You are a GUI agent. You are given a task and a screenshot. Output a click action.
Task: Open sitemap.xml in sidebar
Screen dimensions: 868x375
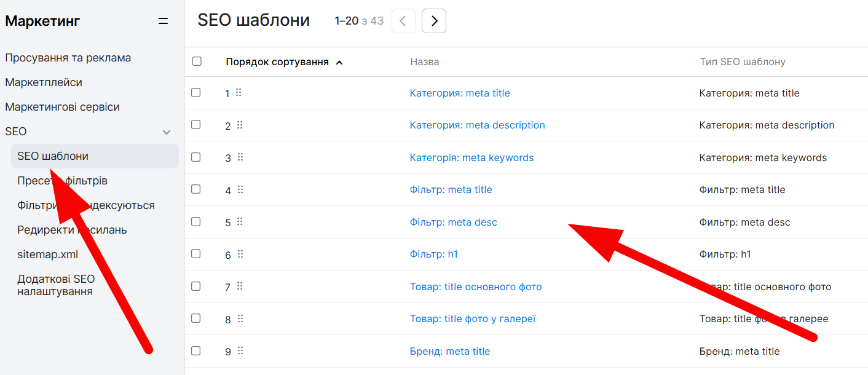point(48,255)
